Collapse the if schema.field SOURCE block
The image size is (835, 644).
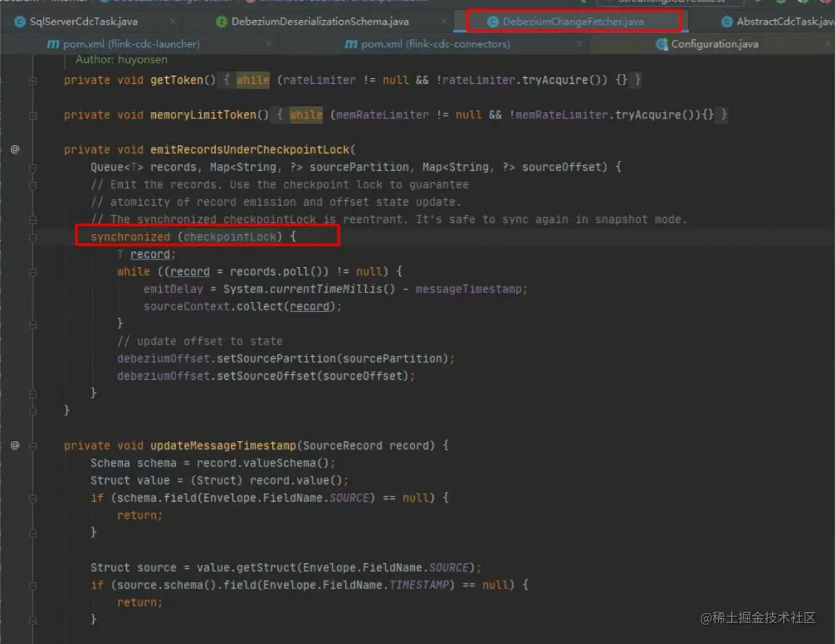tap(32, 498)
